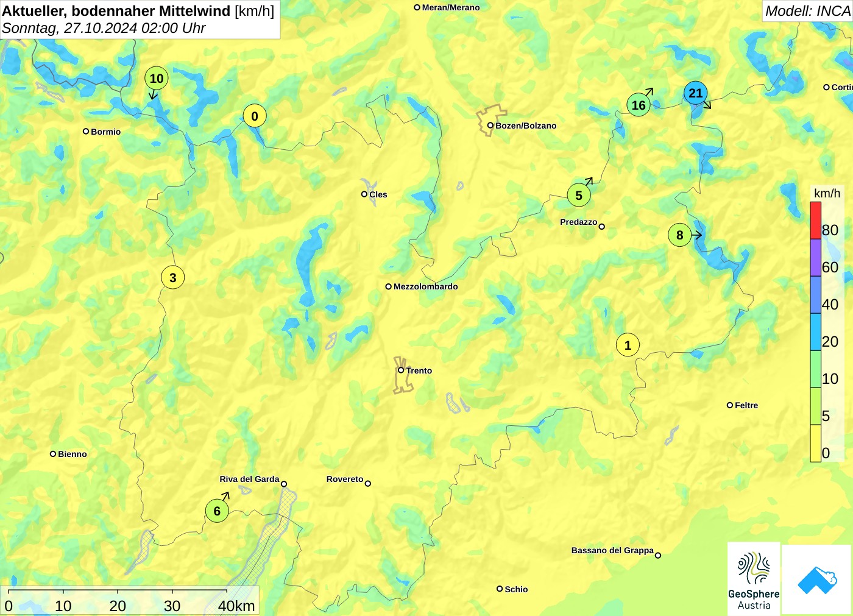Select the light-blue legend swatch between 20 and 40
This screenshot has width=853, height=616.
pyautogui.click(x=815, y=332)
